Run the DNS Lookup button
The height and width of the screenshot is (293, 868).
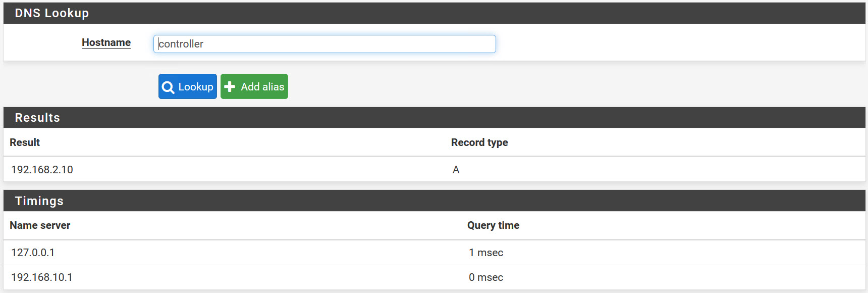click(188, 86)
